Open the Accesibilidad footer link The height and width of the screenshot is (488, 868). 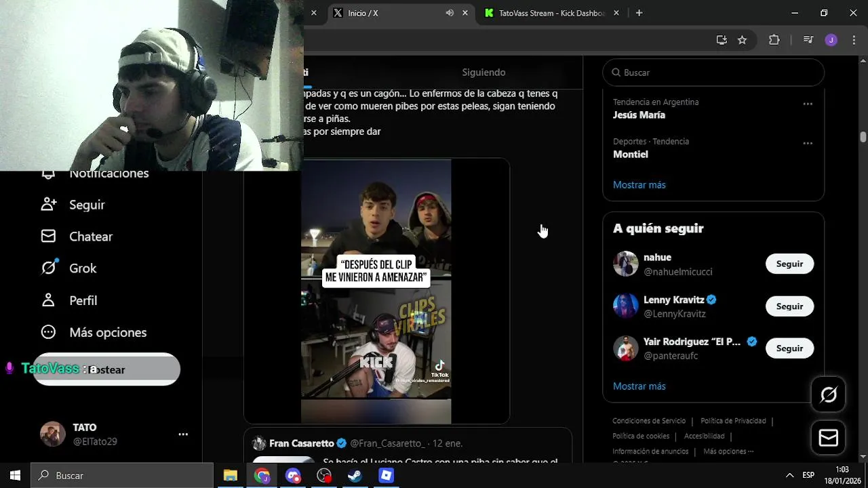point(704,436)
